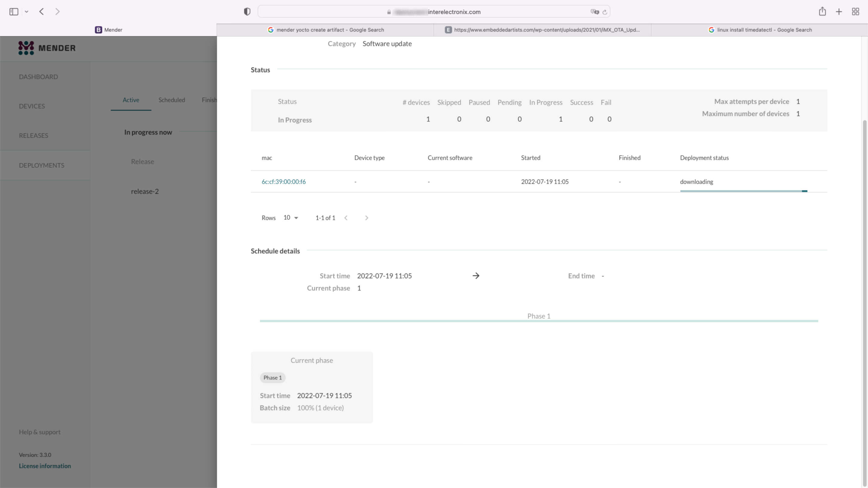Image resolution: width=868 pixels, height=488 pixels.
Task: Click the Phase 1 current phase label
Action: pos(272,377)
